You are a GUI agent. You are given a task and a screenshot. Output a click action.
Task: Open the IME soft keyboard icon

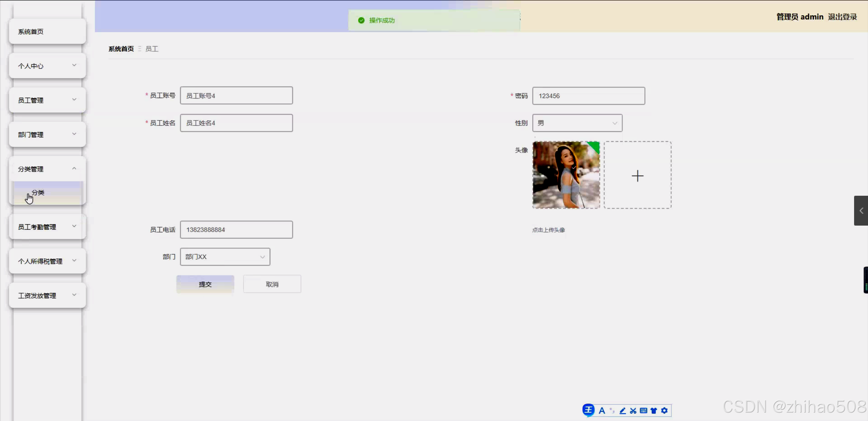643,411
